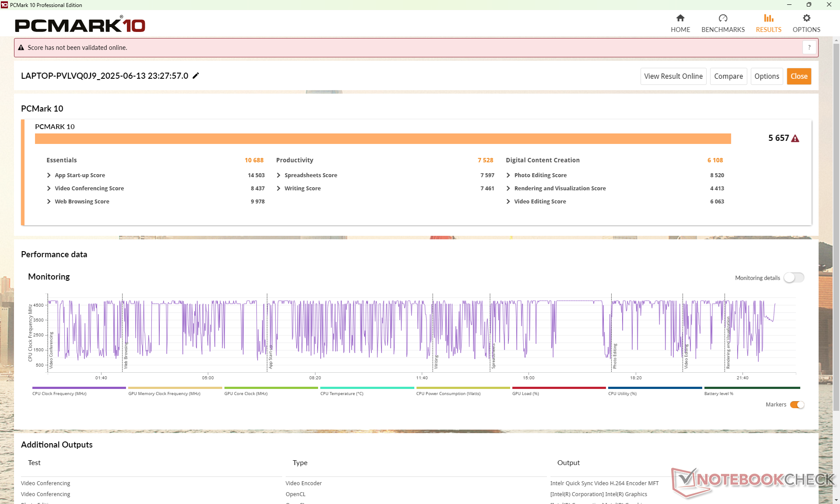
Task: Go to the OPTIONS tab
Action: coord(806,29)
